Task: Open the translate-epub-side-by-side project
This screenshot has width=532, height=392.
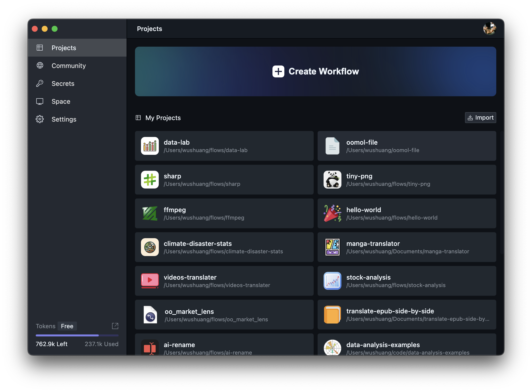Action: [407, 315]
